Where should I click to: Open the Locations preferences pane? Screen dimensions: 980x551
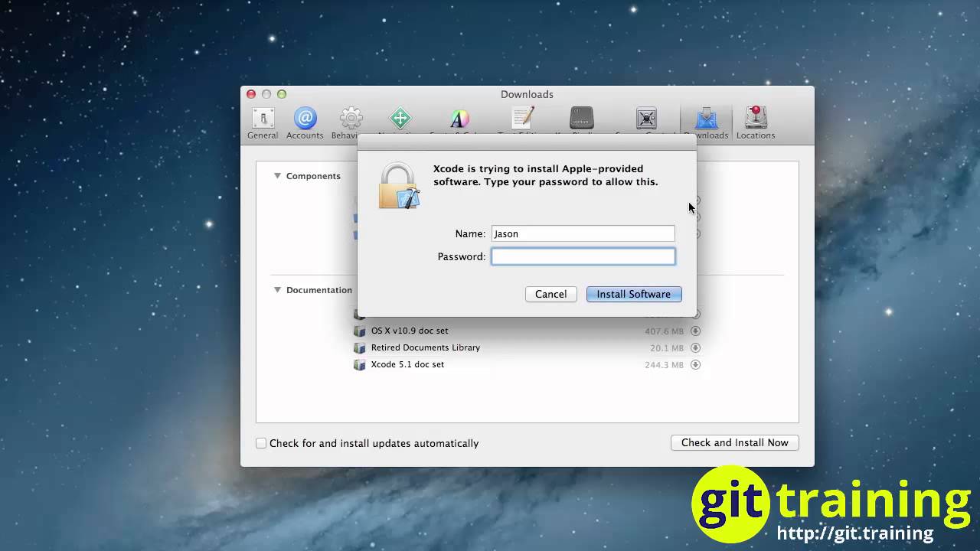click(x=756, y=123)
